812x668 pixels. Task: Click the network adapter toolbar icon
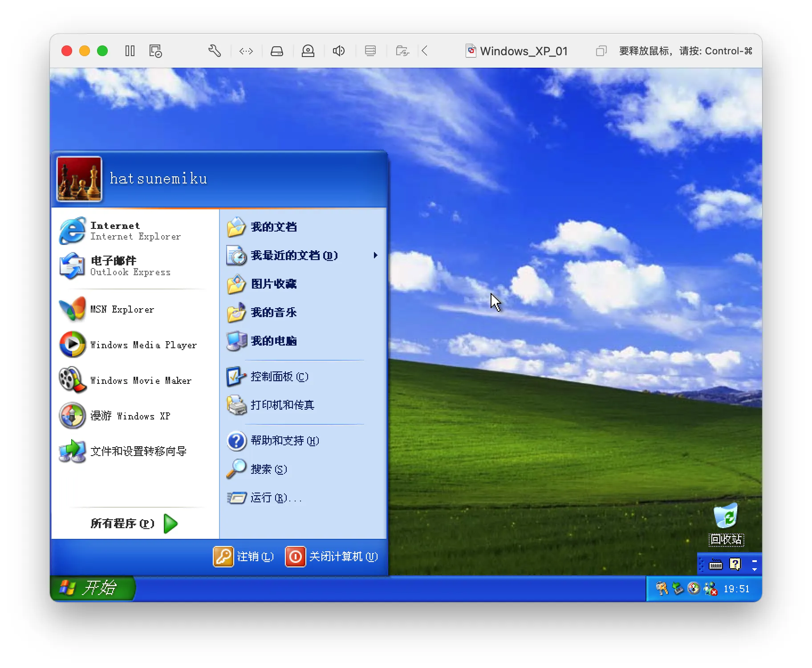tap(246, 51)
